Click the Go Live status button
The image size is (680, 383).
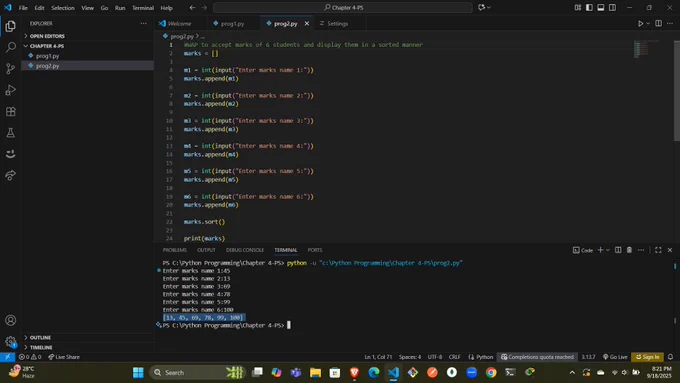tap(615, 357)
